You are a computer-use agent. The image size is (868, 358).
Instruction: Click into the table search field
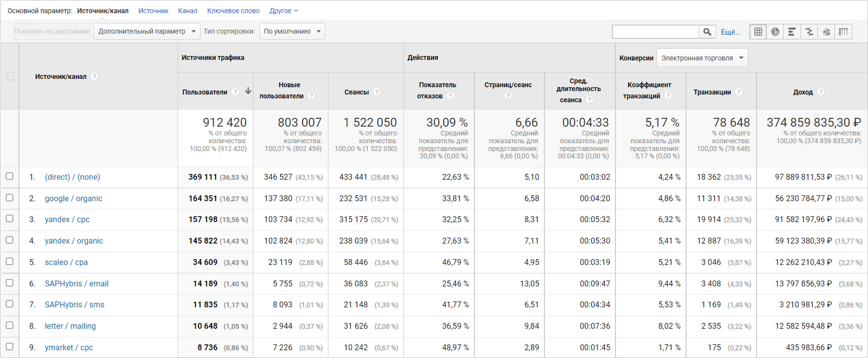(655, 32)
